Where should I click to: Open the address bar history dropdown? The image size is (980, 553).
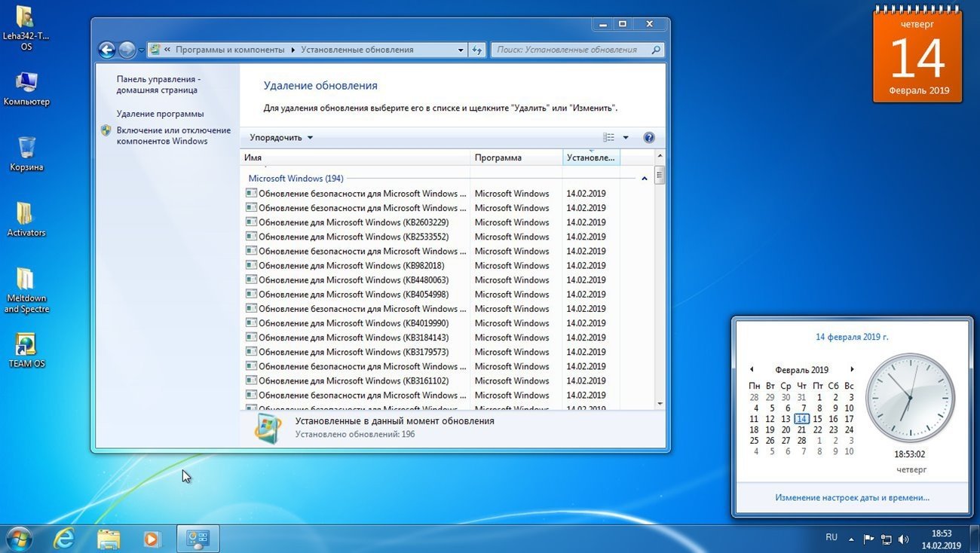461,50
